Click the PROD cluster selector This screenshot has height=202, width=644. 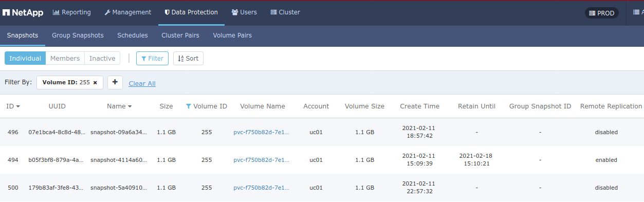601,13
